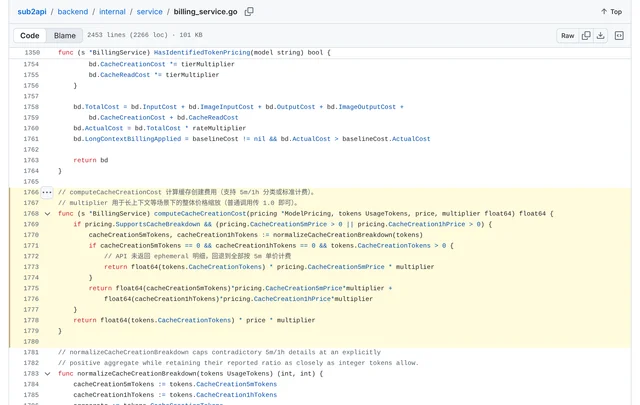
Task: Click file stats '2453 lines (2266 loc)'
Action: click(x=127, y=35)
